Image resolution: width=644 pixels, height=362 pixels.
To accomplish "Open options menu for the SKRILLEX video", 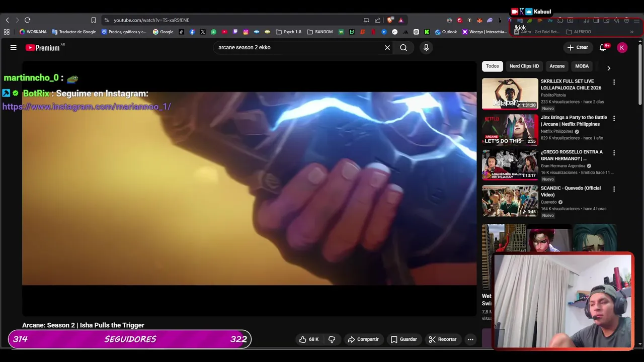I will coord(614,82).
